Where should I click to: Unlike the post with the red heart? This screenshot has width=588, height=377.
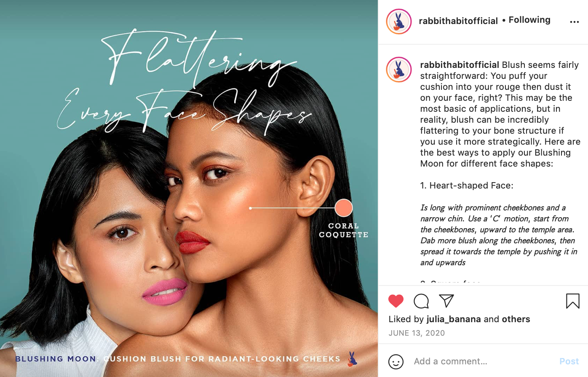(396, 301)
